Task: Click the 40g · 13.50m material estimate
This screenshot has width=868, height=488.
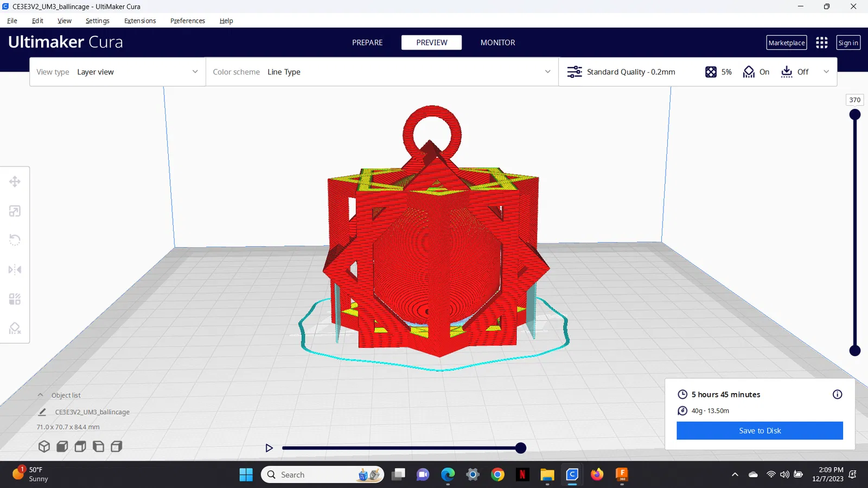Action: 710,410
